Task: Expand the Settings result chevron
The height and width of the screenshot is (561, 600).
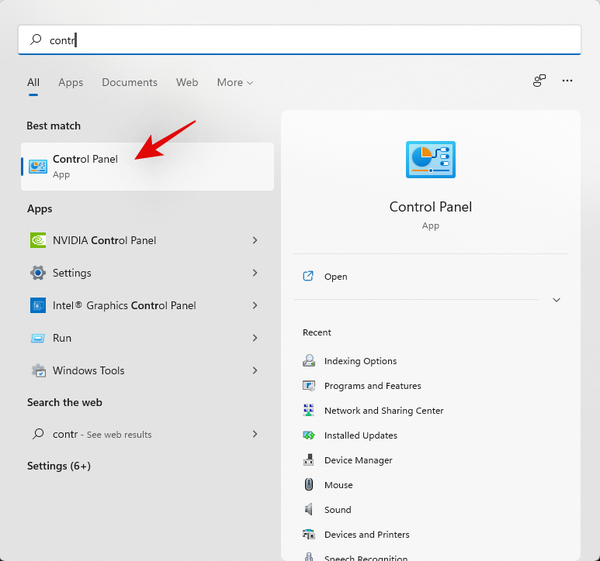Action: click(255, 273)
